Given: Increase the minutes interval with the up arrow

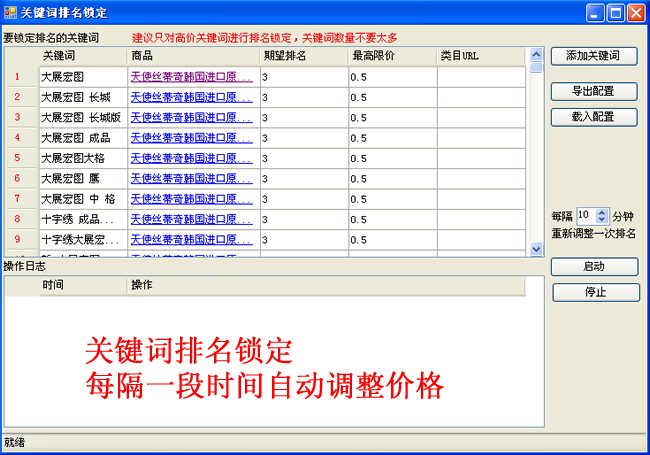Looking at the screenshot, I should [x=601, y=212].
